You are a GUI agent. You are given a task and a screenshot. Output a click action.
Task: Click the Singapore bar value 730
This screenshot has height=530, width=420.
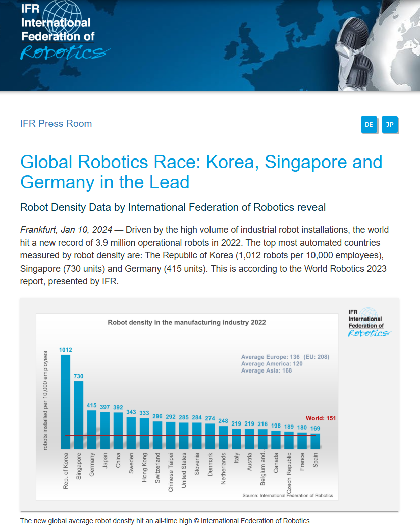click(78, 376)
